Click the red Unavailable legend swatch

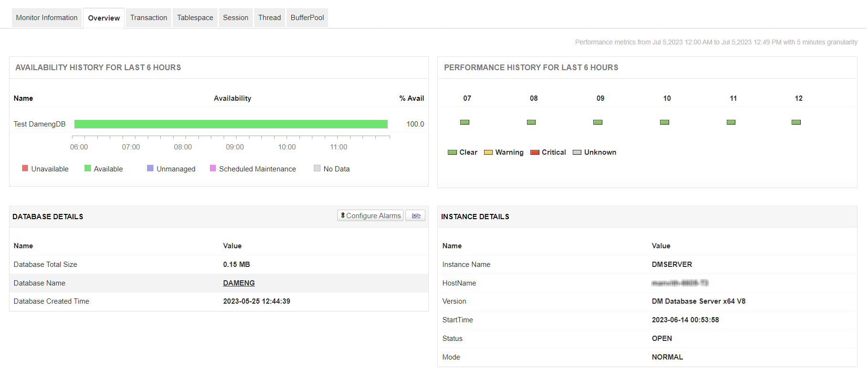(x=25, y=168)
